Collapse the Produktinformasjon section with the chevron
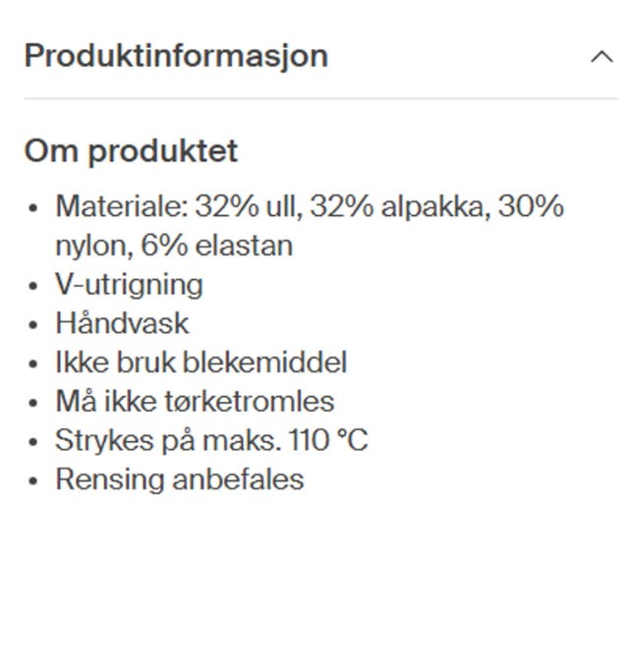This screenshot has height=672, width=634. [x=601, y=57]
